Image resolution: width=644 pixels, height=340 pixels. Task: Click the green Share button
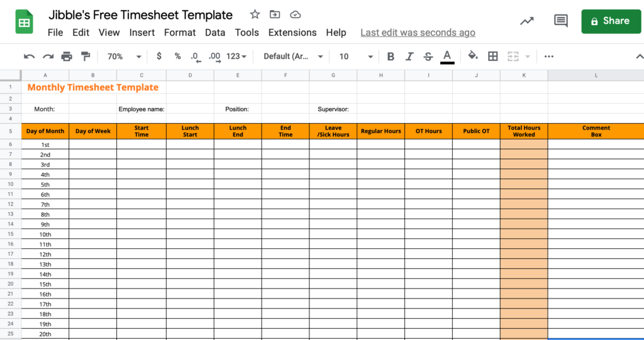(611, 21)
